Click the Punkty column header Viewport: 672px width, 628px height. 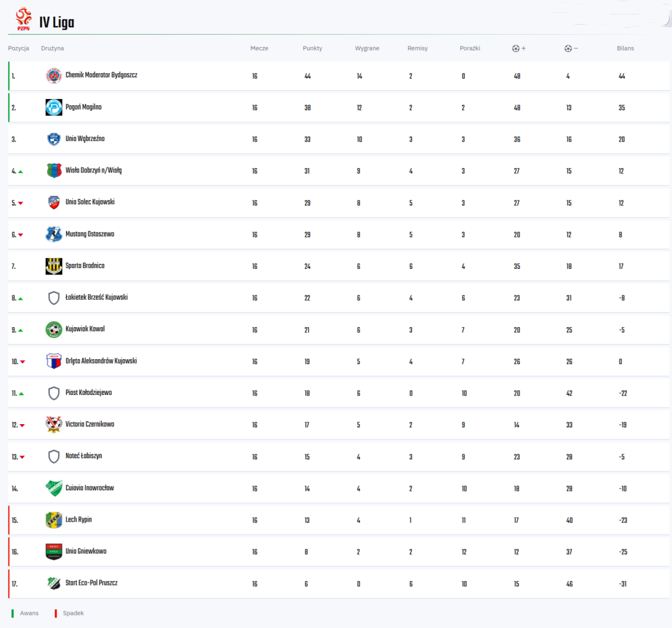coord(312,49)
